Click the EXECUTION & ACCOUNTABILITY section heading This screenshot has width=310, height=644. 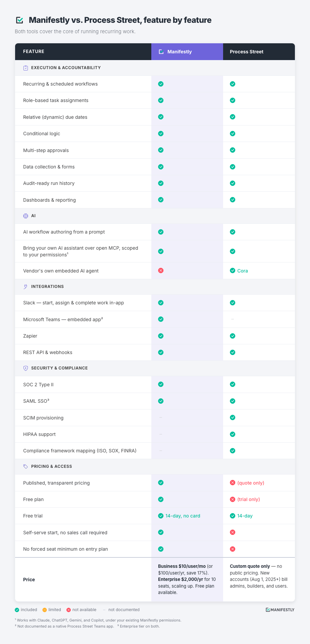[66, 68]
